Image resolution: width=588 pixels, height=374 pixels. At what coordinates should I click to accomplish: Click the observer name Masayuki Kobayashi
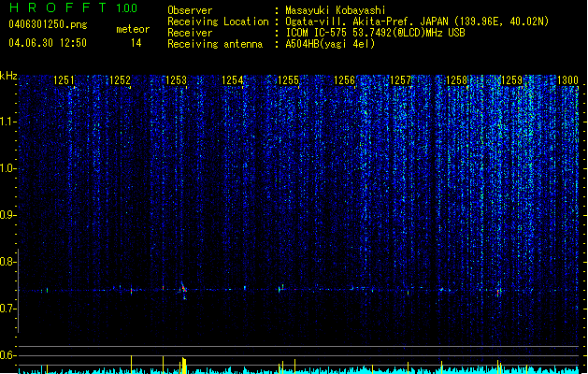pos(336,10)
